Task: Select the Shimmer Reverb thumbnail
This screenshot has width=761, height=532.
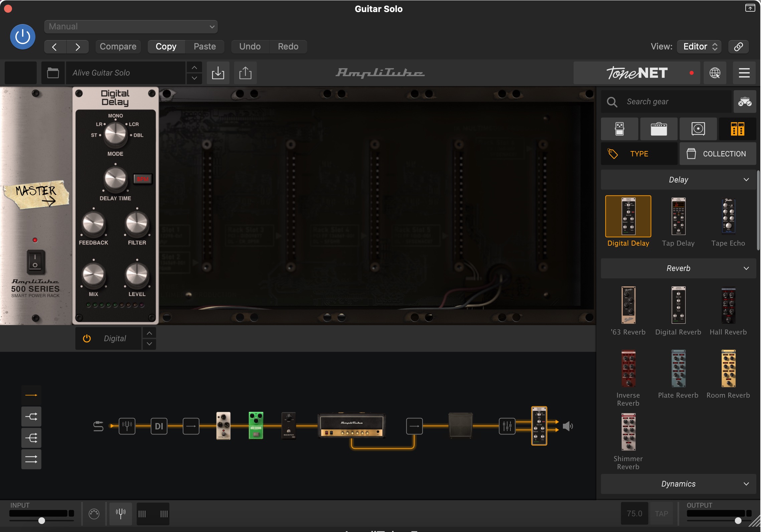Action: [628, 432]
